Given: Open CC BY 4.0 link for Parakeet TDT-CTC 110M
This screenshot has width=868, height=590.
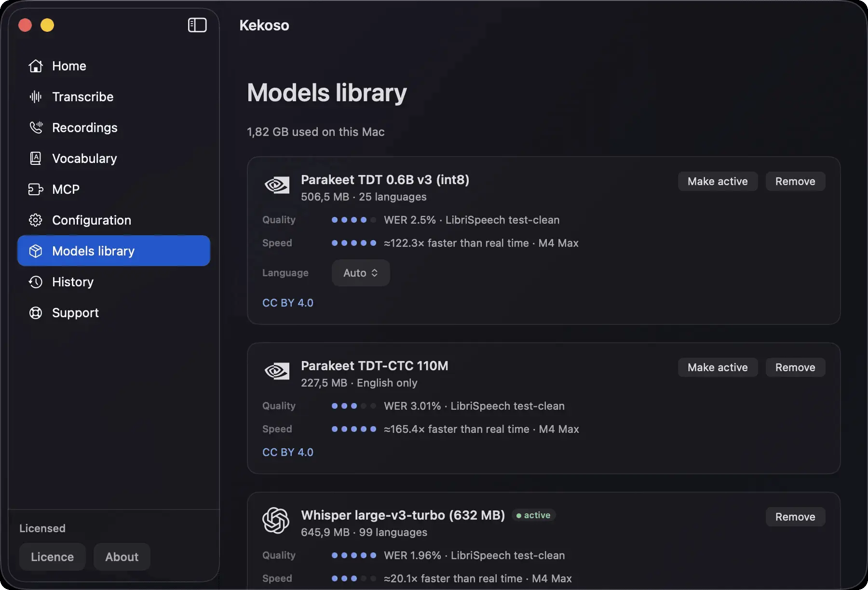Looking at the screenshot, I should [x=288, y=452].
